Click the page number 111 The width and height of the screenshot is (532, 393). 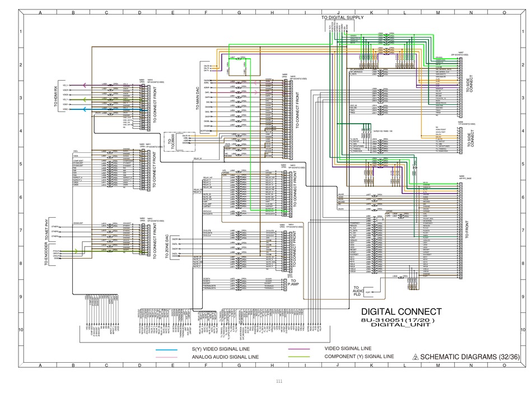pos(279,381)
